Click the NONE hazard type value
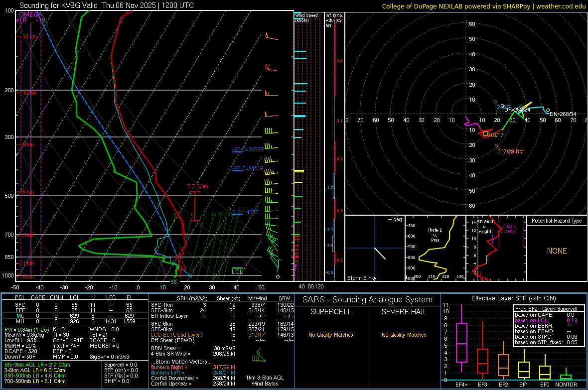588x390 pixels. (557, 251)
